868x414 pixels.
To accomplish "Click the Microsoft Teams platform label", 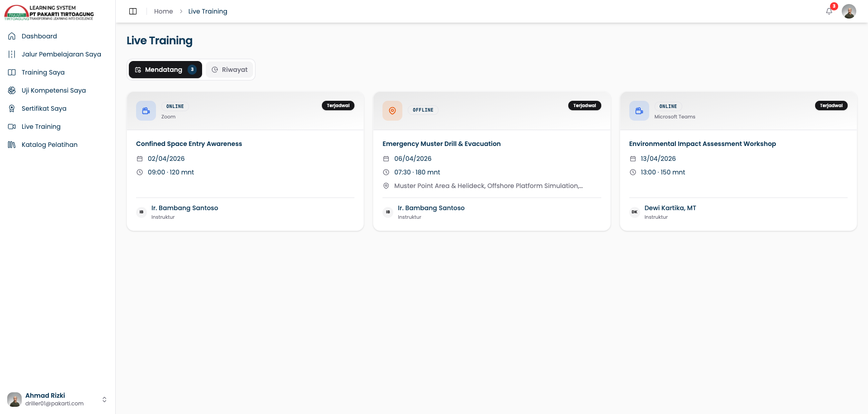I will pos(675,117).
